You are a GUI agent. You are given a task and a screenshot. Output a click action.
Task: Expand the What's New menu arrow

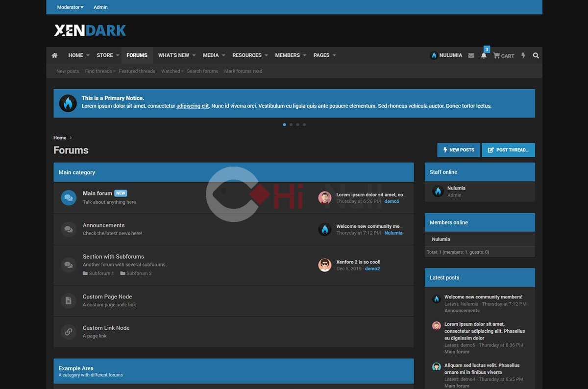click(194, 55)
